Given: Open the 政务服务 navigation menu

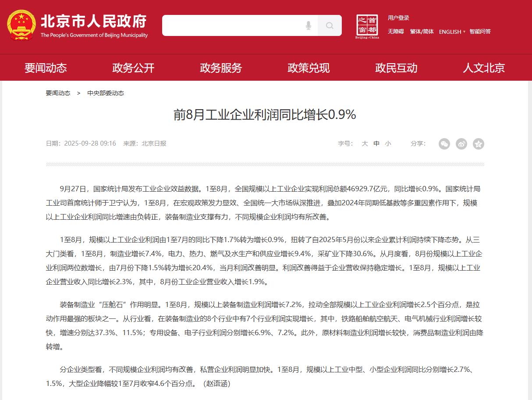Looking at the screenshot, I should click(x=221, y=68).
